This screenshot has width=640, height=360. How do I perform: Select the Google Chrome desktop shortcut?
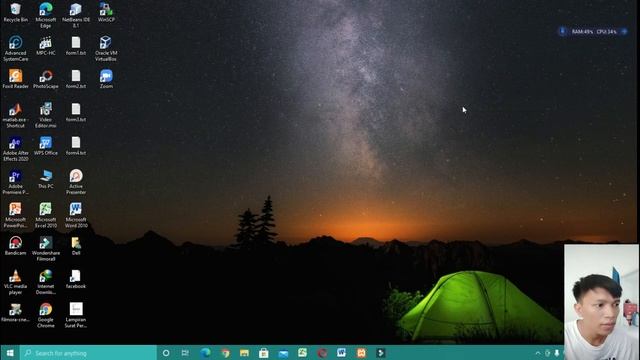coord(46,315)
